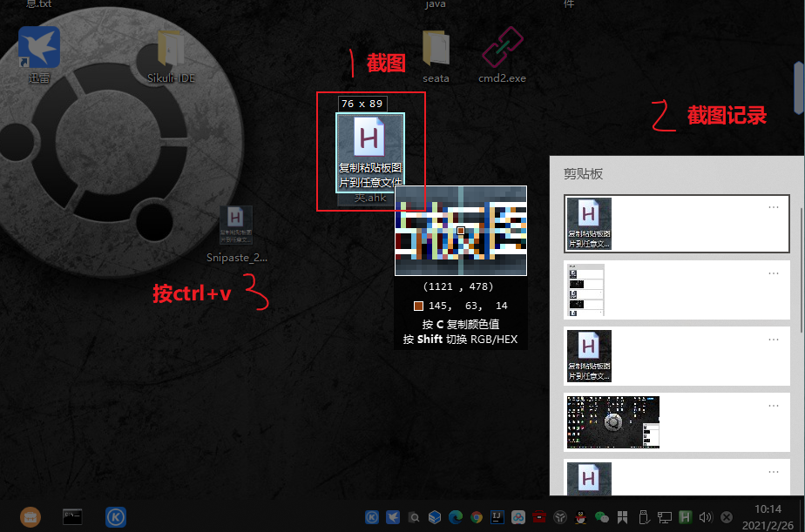Image resolution: width=805 pixels, height=532 pixels.
Task: Open QQ from the system tray
Action: pyautogui.click(x=579, y=516)
